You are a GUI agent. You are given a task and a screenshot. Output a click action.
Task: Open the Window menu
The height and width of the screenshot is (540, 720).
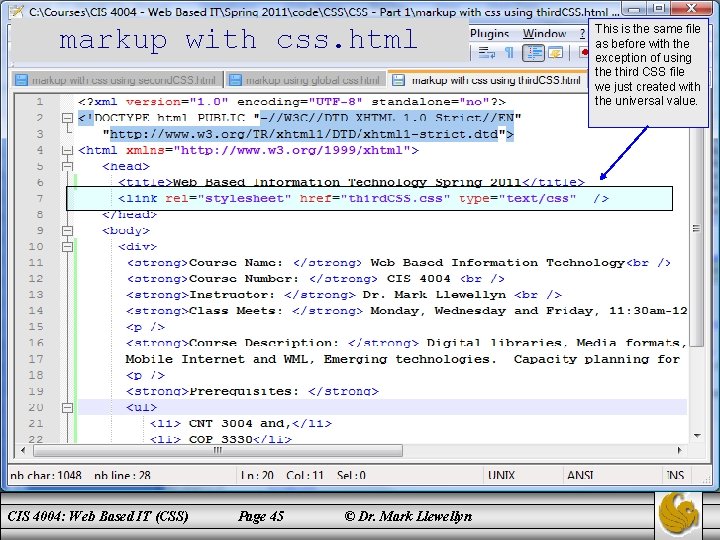point(544,34)
